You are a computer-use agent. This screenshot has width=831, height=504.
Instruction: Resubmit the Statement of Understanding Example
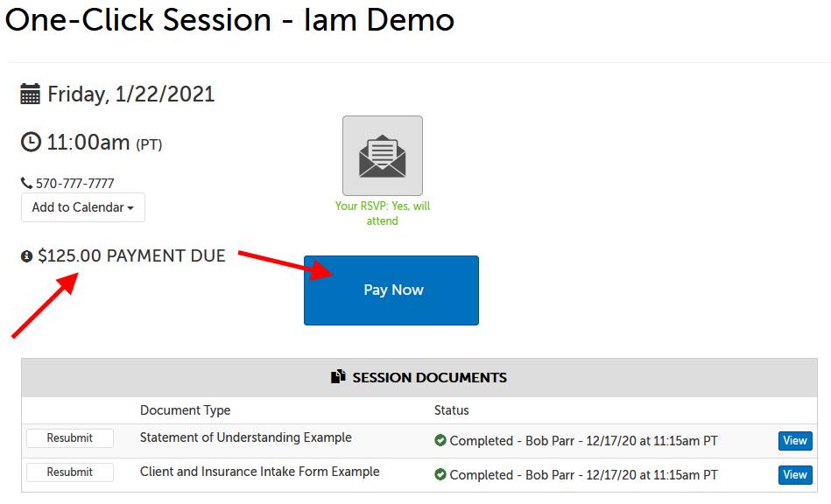69,437
